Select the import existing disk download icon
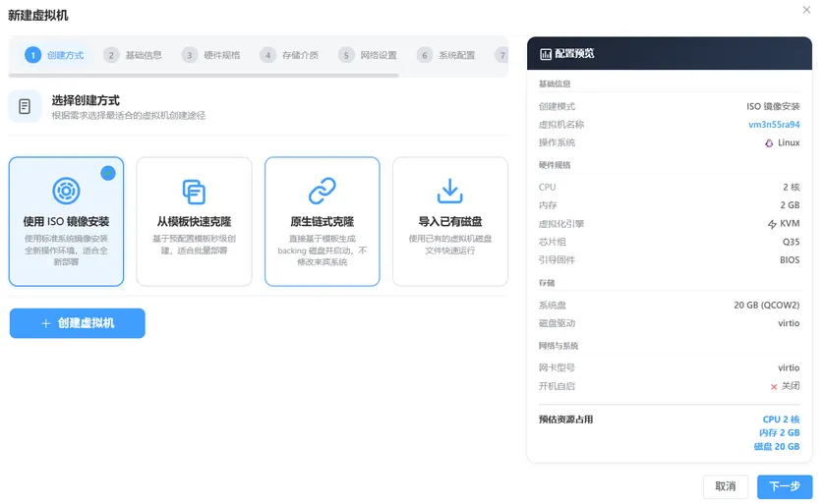 pyautogui.click(x=449, y=191)
